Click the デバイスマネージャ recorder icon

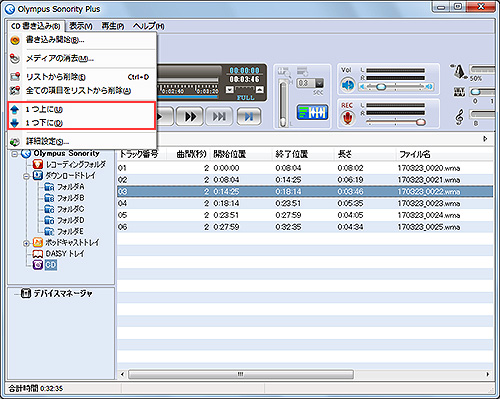25,293
